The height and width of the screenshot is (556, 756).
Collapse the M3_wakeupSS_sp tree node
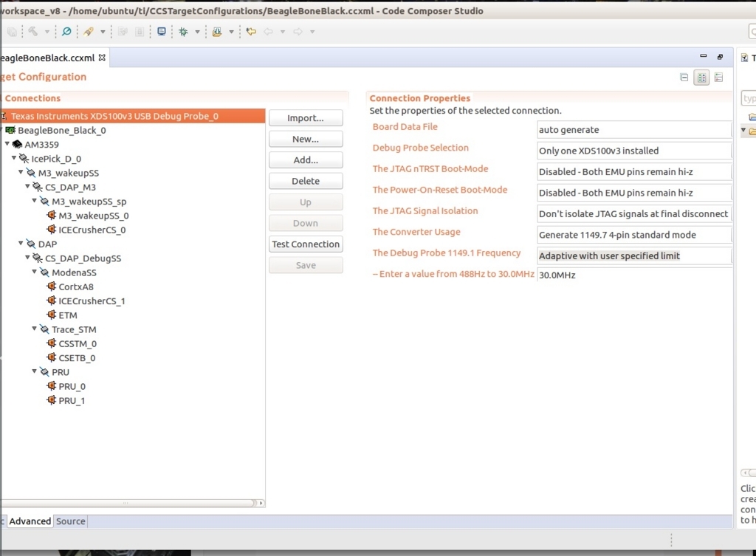(34, 200)
